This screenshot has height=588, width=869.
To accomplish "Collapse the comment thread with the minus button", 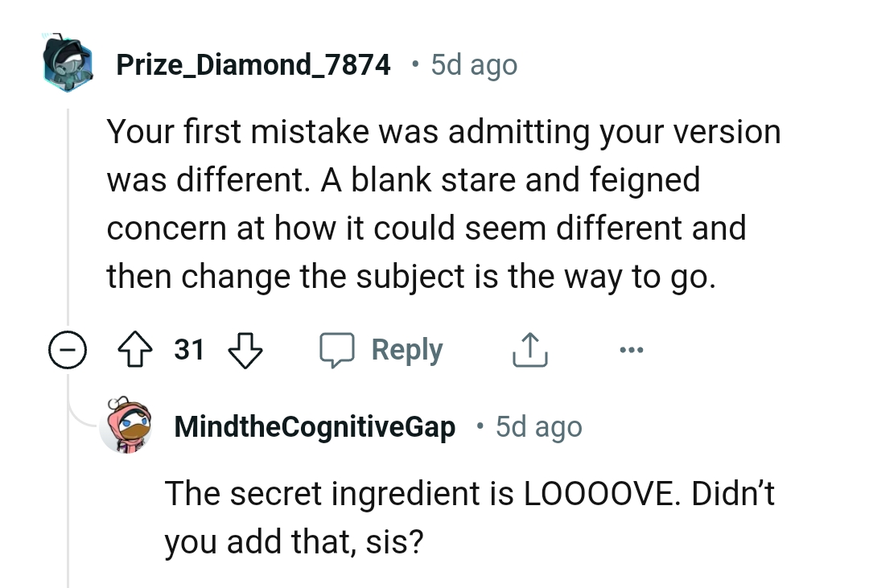I will [x=69, y=349].
